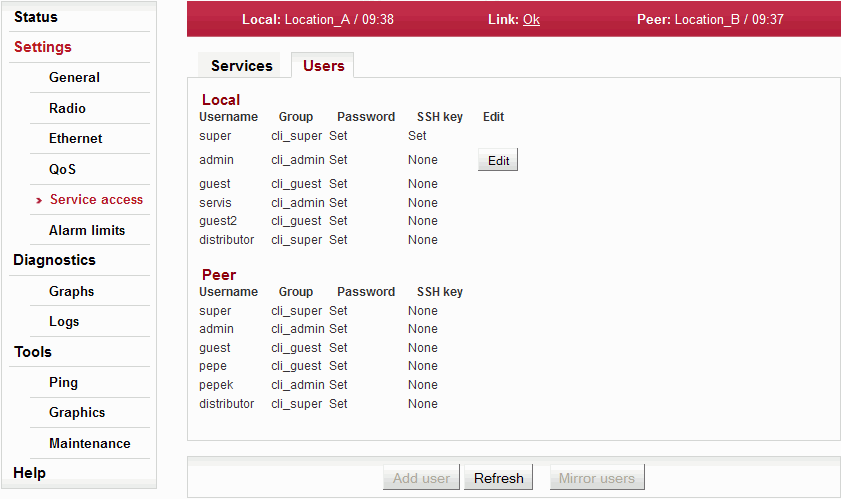Click cli_admin group of pepek
Viewport: 841px width, 499px height.
point(298,385)
